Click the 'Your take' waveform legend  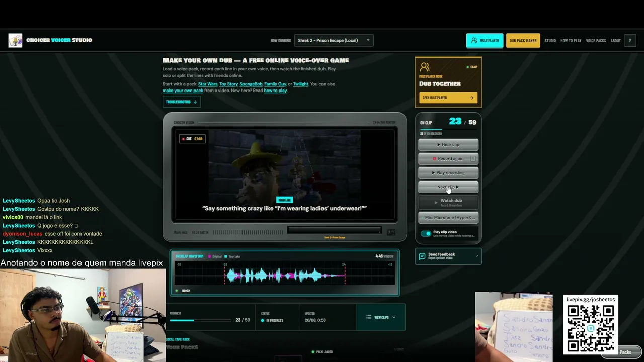[x=232, y=257]
